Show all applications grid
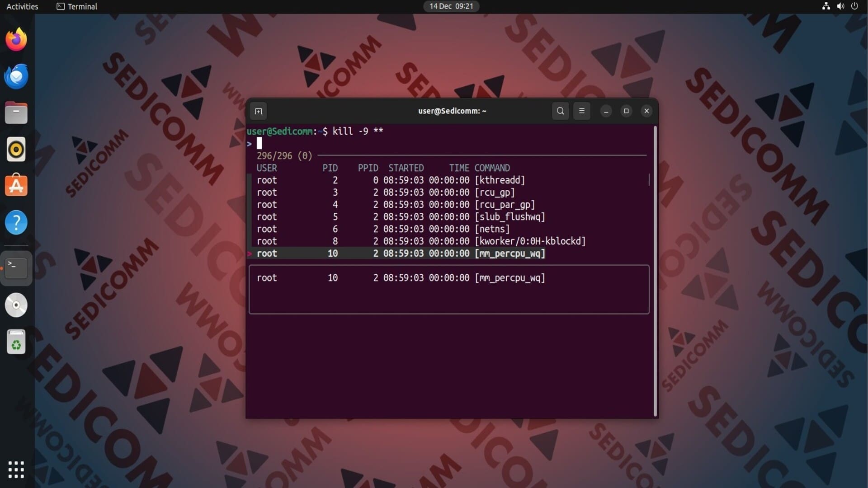Screen dimensions: 868x488 click(x=16, y=469)
